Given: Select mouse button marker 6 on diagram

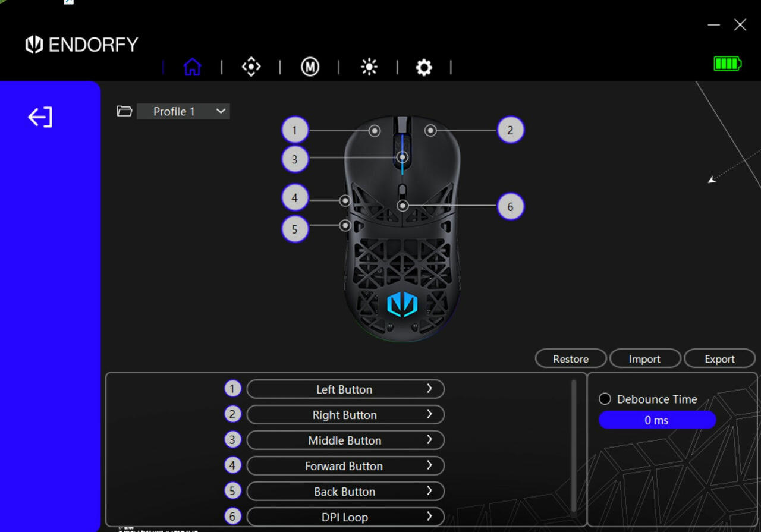Looking at the screenshot, I should coord(510,207).
